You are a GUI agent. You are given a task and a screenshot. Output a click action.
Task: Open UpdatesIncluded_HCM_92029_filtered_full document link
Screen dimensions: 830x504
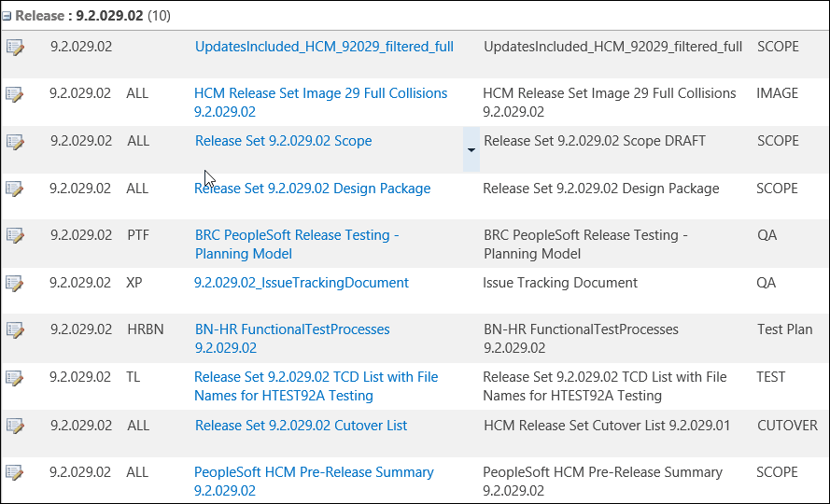point(324,47)
